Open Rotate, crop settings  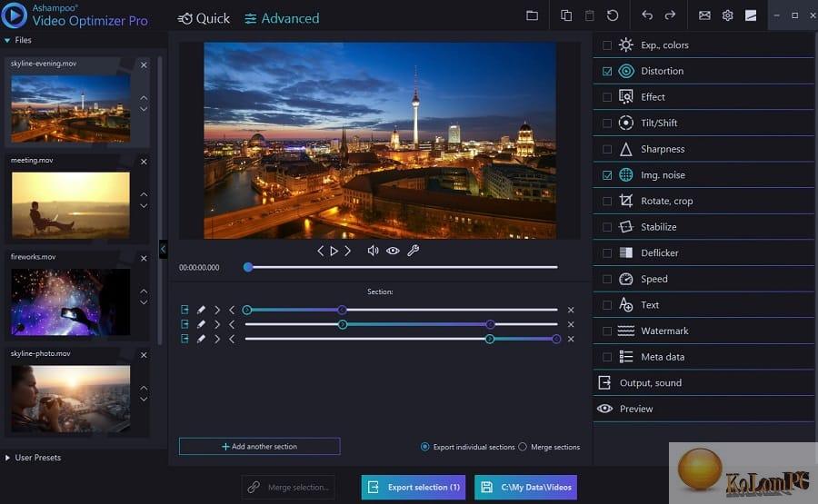coord(703,202)
